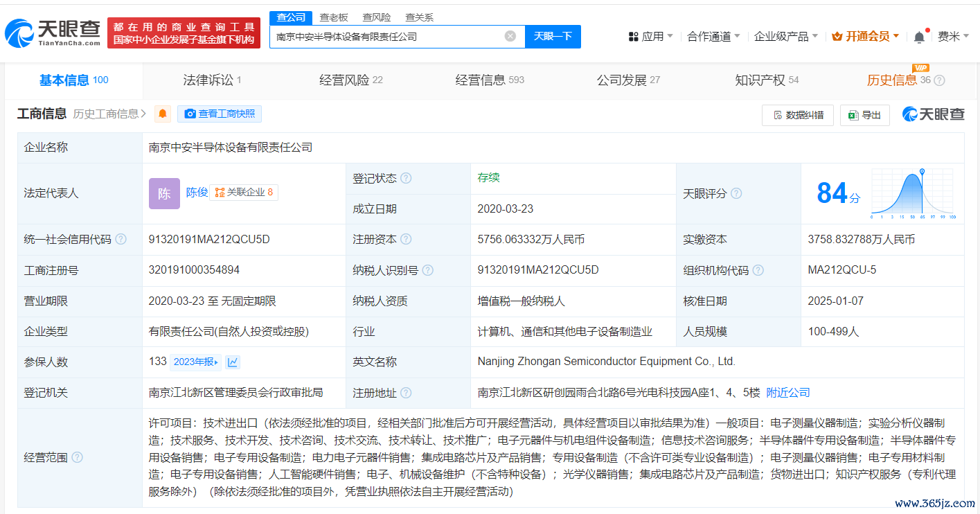Select the 2023年报 year dropdown

[x=195, y=362]
